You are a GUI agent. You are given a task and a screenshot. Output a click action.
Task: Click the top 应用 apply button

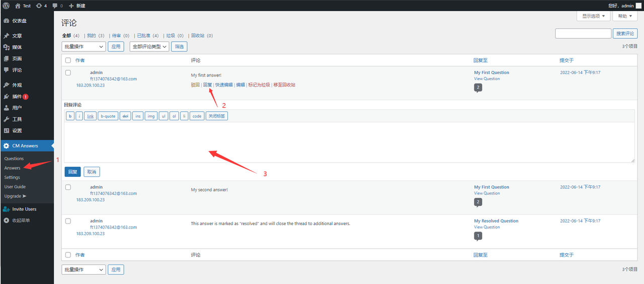click(x=116, y=46)
